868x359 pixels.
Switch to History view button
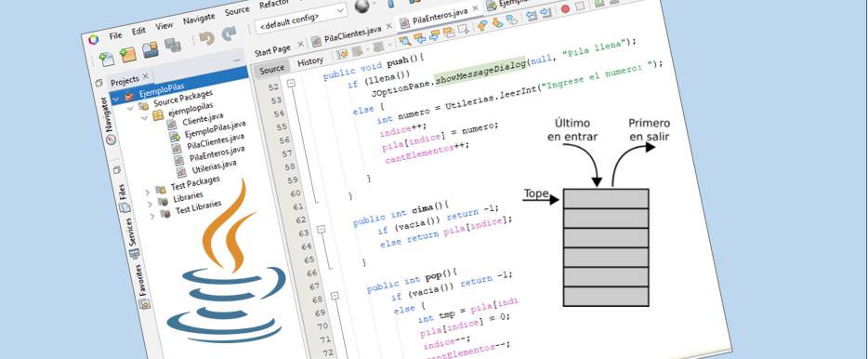click(x=310, y=61)
